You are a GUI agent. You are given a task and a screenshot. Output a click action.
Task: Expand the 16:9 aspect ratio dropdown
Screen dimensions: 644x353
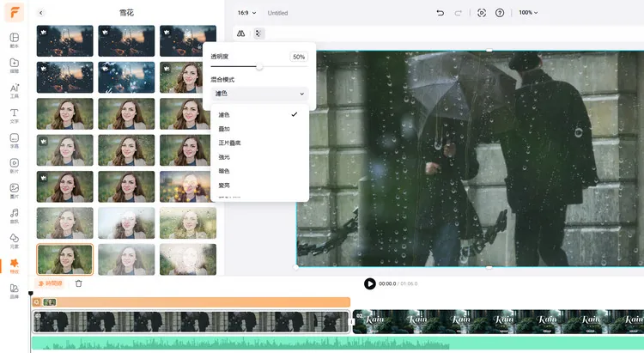[x=247, y=13]
